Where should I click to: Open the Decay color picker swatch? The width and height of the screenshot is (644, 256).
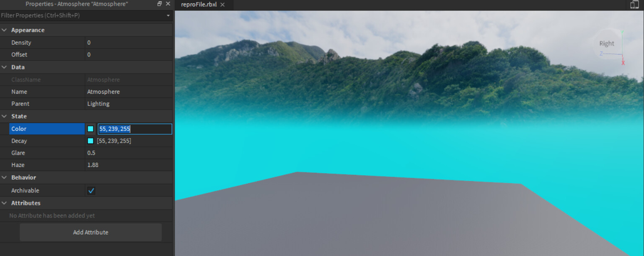coord(91,141)
